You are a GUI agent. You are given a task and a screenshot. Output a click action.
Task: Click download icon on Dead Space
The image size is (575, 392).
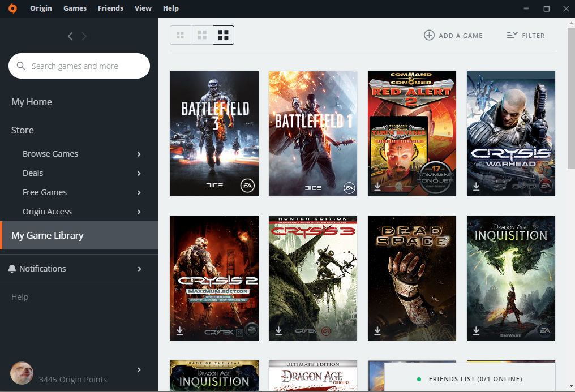[x=377, y=331]
